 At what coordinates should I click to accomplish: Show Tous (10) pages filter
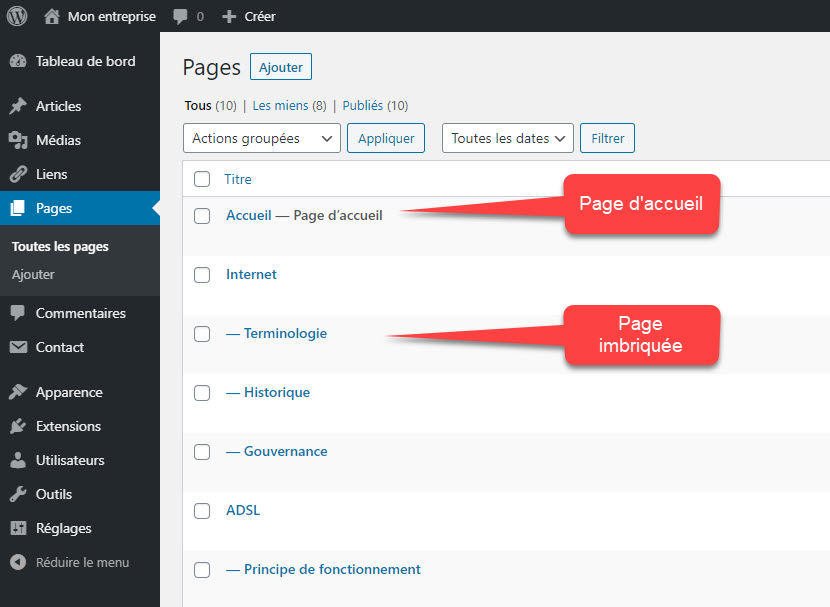coord(210,105)
